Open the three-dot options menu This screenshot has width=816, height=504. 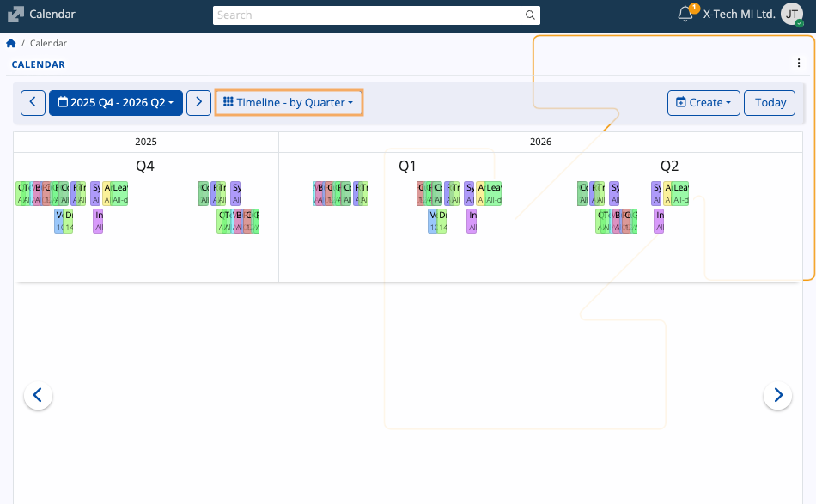tap(799, 63)
